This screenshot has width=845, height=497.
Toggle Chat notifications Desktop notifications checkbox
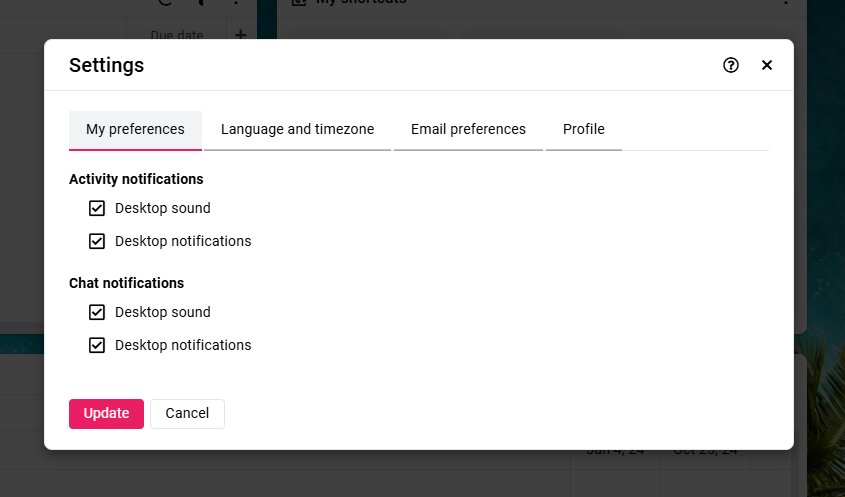[97, 345]
